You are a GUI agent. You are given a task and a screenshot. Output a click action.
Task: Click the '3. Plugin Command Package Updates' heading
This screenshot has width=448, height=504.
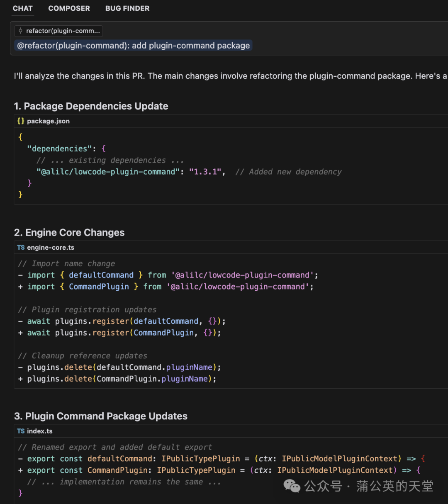(101, 416)
